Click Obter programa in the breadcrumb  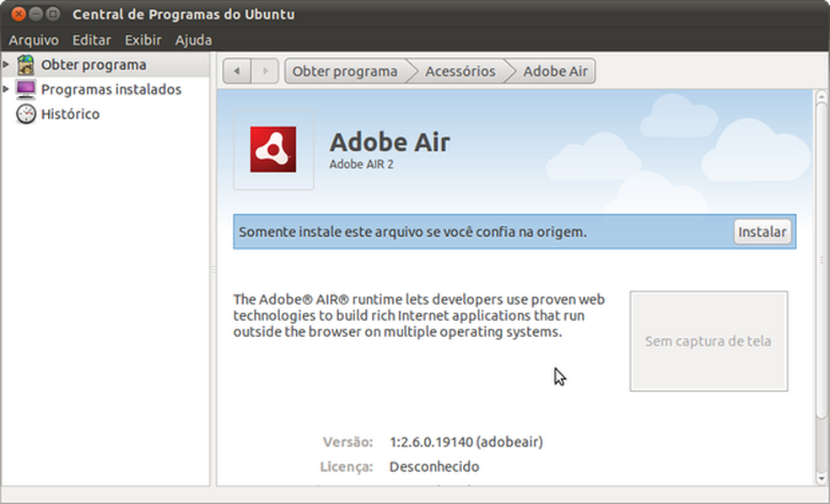345,71
